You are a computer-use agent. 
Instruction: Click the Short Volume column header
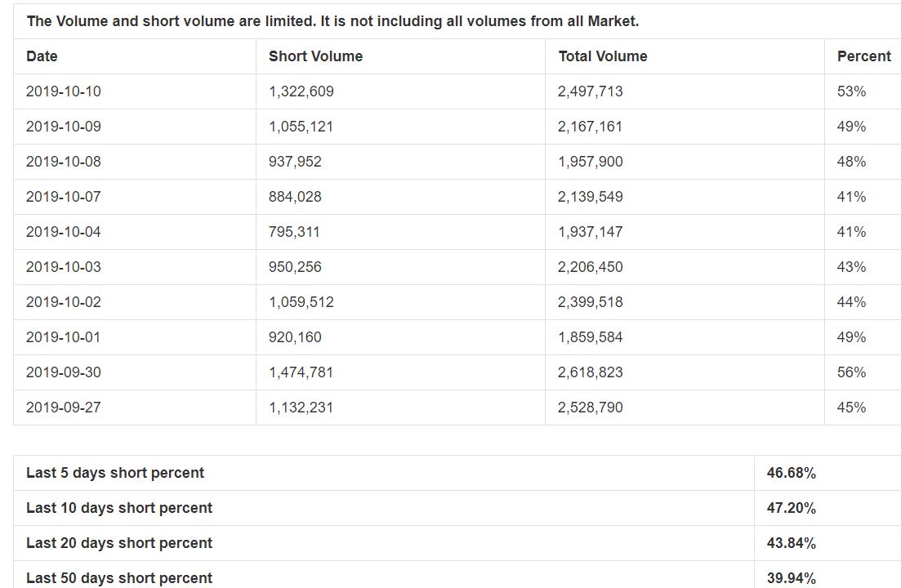point(315,56)
